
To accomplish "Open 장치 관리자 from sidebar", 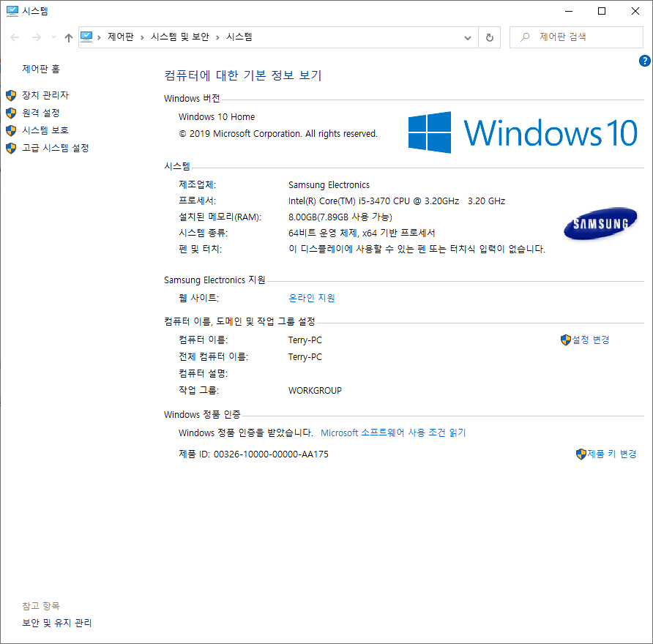I will [x=45, y=95].
